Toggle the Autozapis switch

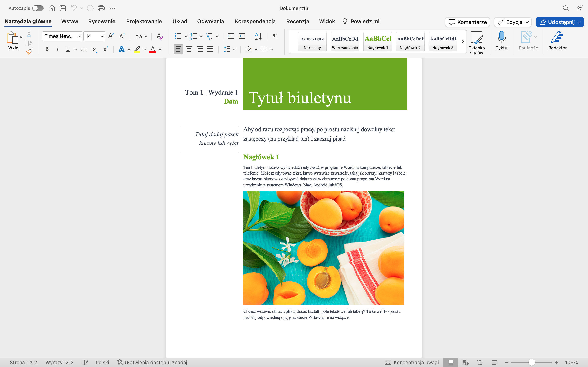(38, 8)
